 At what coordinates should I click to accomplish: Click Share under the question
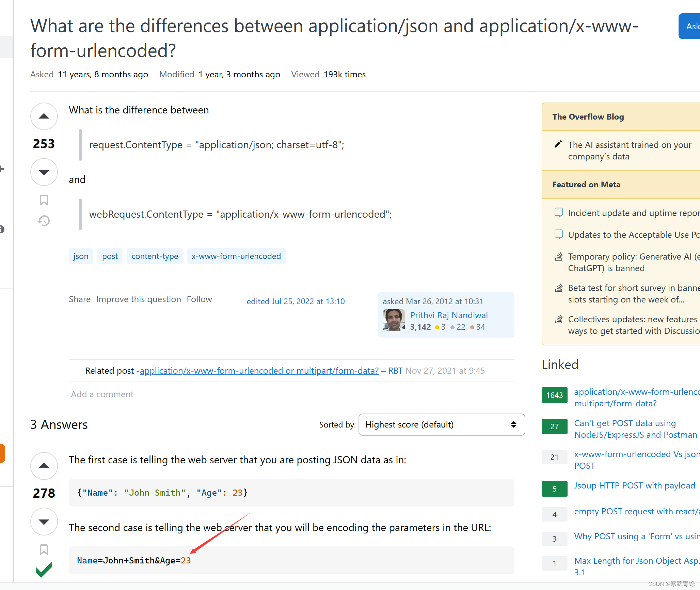[x=79, y=299]
